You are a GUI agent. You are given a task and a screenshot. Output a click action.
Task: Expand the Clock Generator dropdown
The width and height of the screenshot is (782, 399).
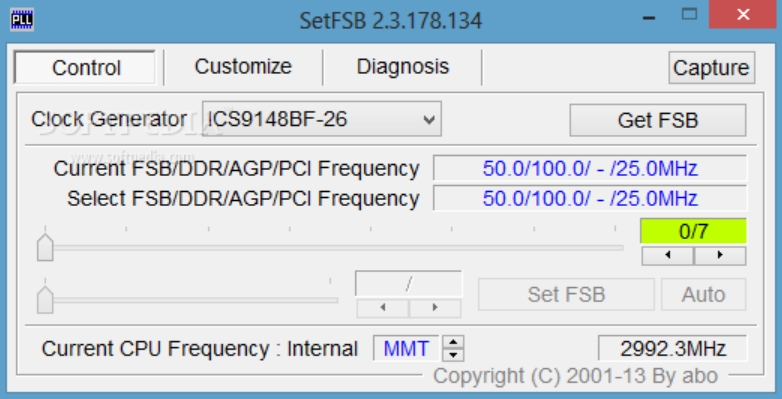[322, 119]
